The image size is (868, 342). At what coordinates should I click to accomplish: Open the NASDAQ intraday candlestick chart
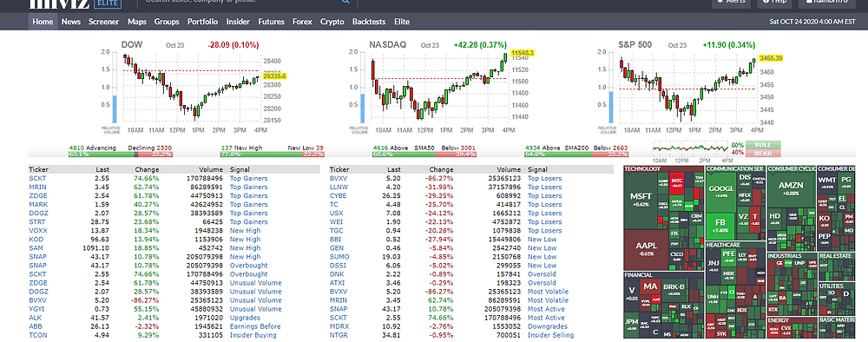click(x=439, y=88)
